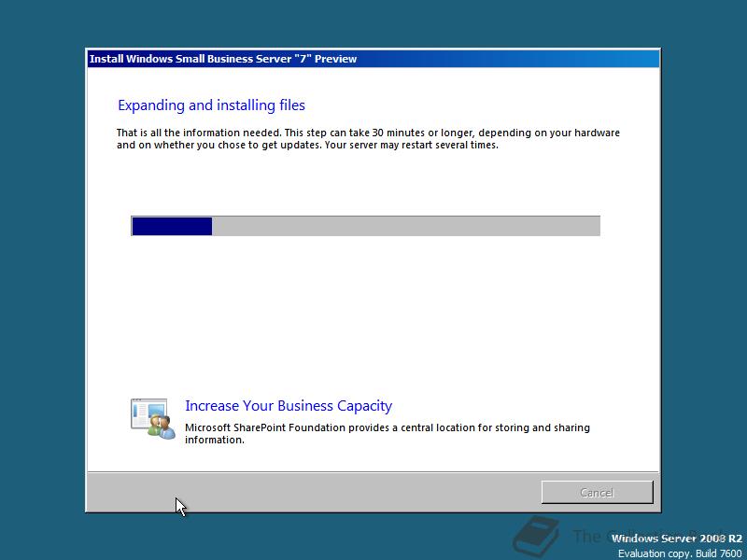Click the installation progress bar

(365, 226)
